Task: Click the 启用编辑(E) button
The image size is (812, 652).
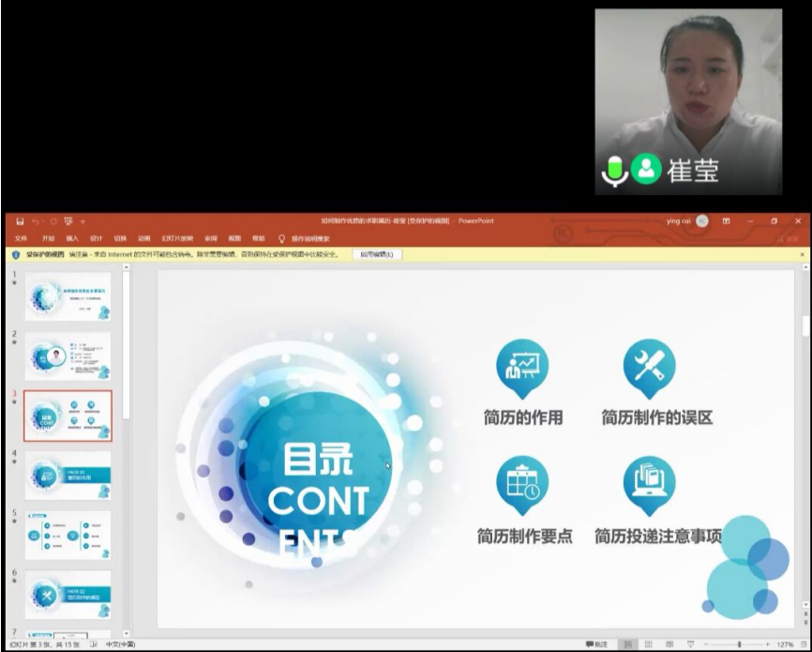Action: [377, 254]
